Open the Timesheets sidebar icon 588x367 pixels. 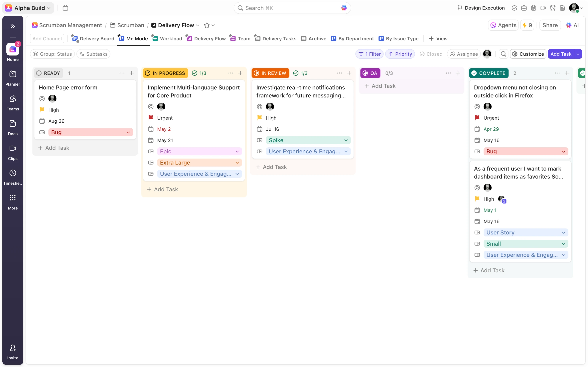pyautogui.click(x=13, y=177)
